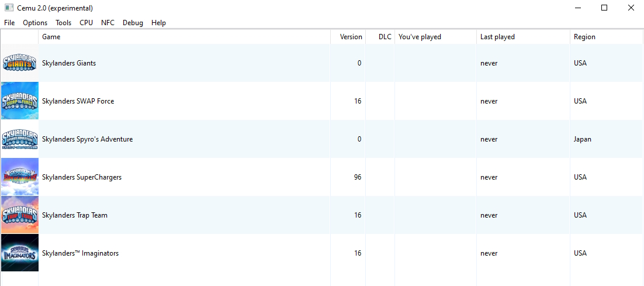Open the CPU menu

coord(86,23)
